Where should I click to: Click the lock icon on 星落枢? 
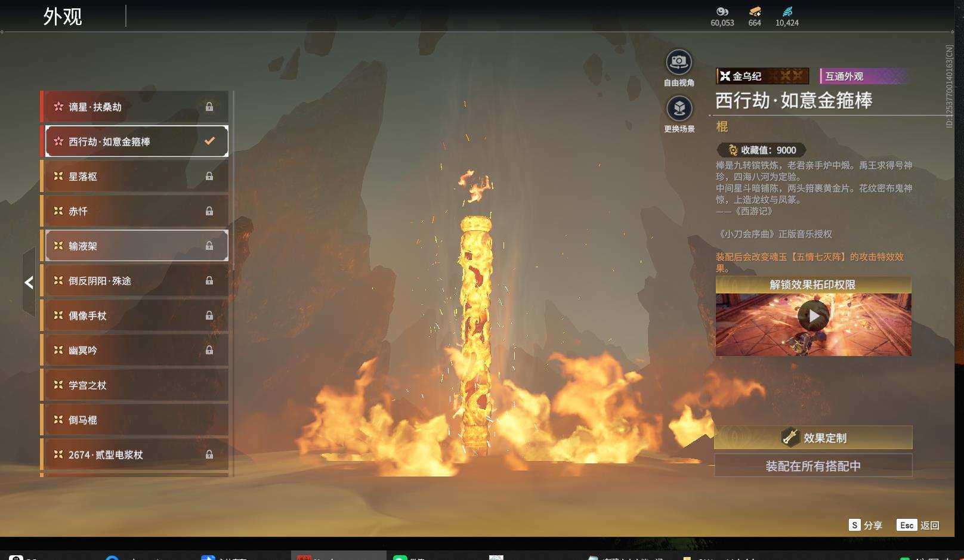pos(209,176)
